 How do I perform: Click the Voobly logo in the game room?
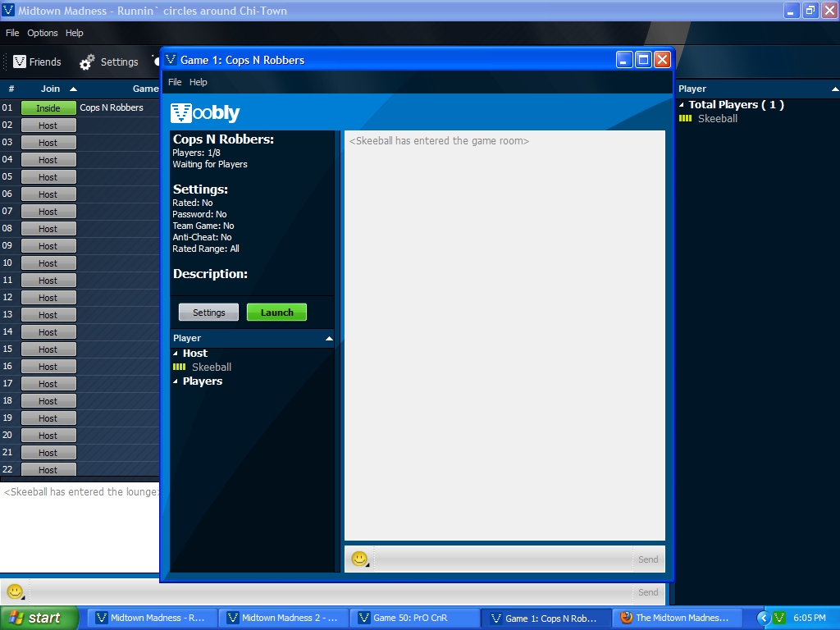tap(204, 112)
